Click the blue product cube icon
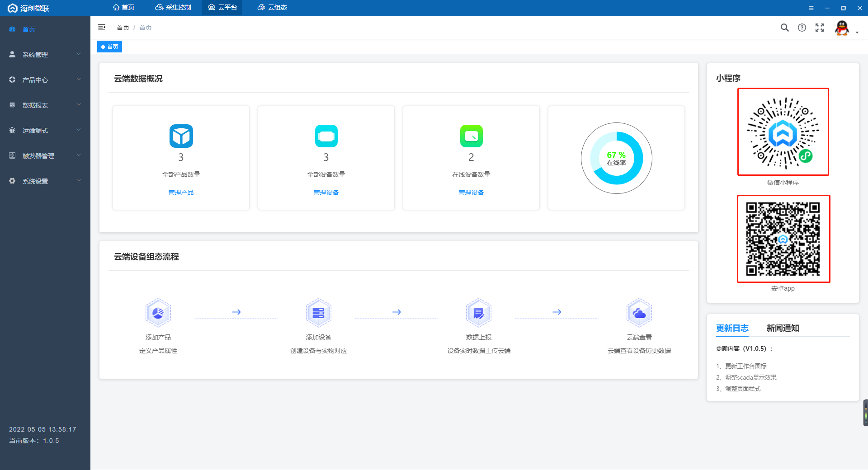This screenshot has height=470, width=868. point(181,136)
